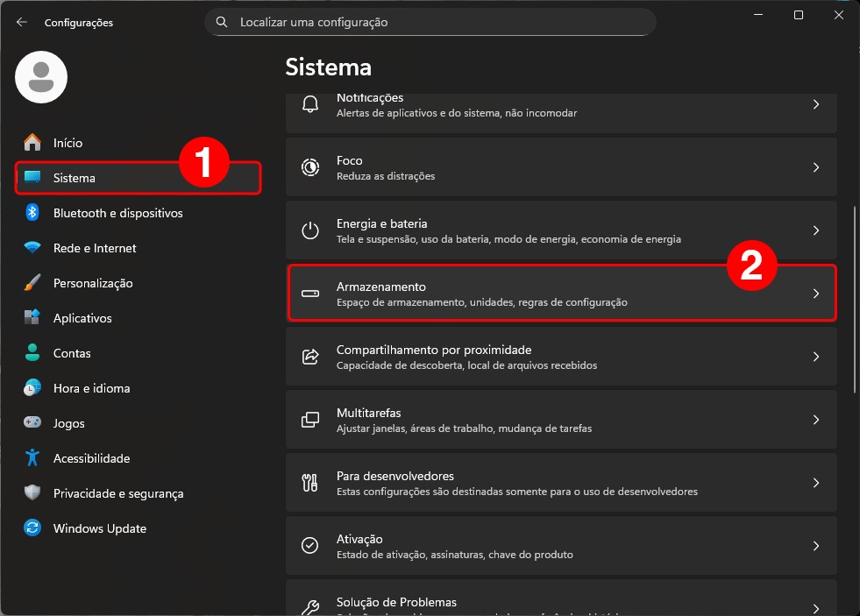
Task: Click the Foco target icon
Action: 310,167
